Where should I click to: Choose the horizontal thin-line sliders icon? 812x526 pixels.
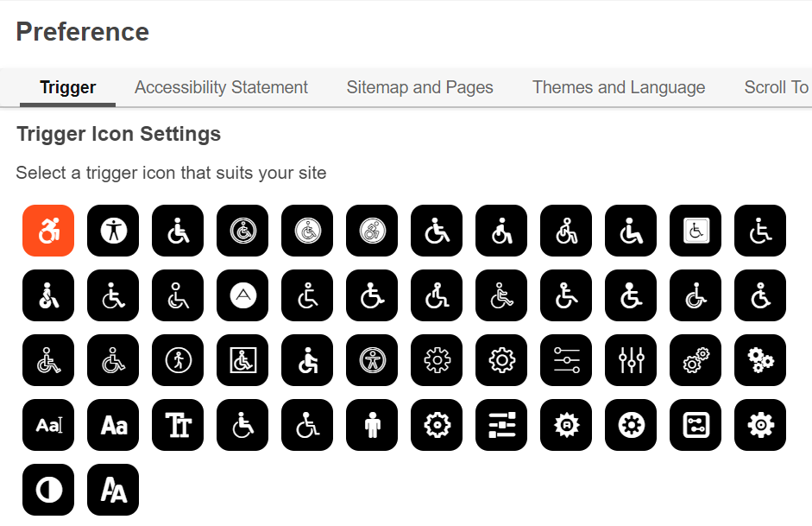(566, 360)
